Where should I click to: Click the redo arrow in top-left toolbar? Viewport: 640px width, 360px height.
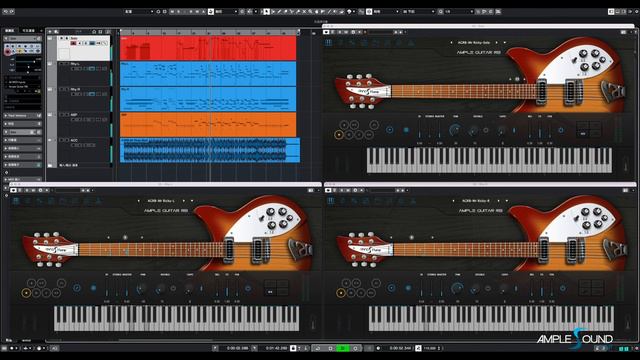[x=12, y=12]
